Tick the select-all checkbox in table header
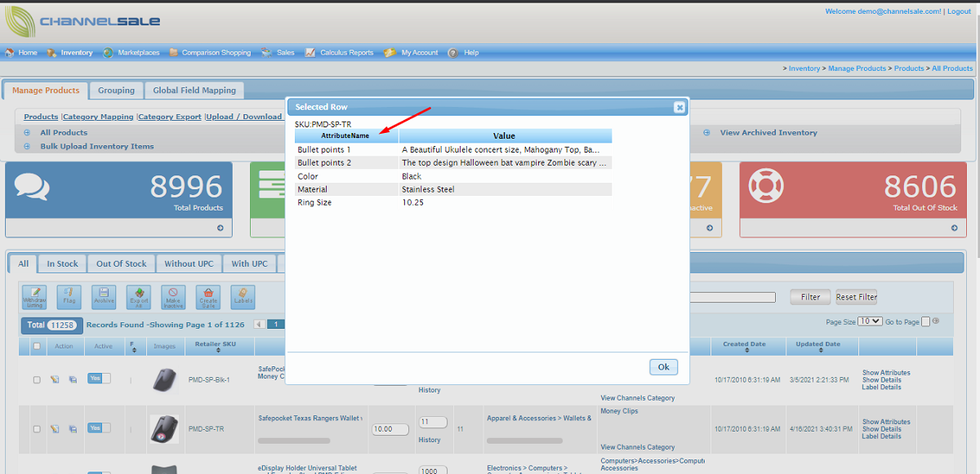The height and width of the screenshot is (474, 980). point(37,346)
